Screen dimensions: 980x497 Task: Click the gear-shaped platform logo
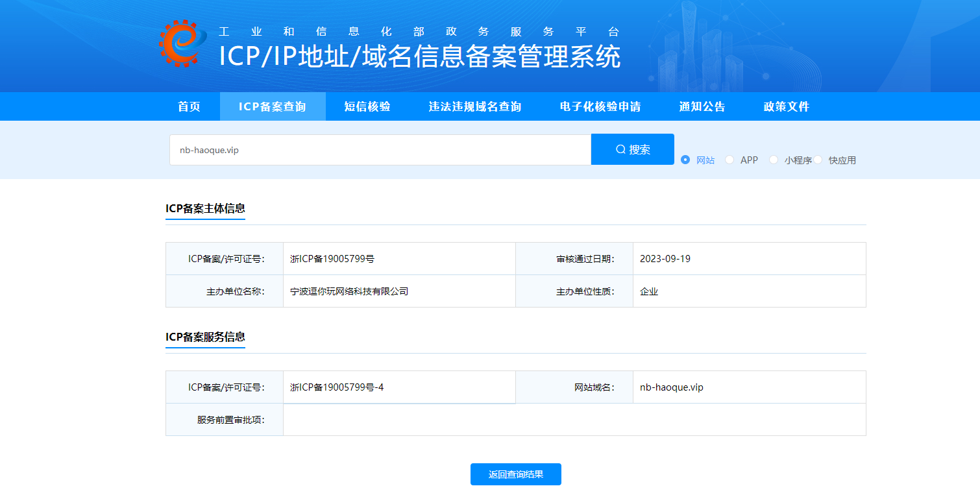coord(182,43)
